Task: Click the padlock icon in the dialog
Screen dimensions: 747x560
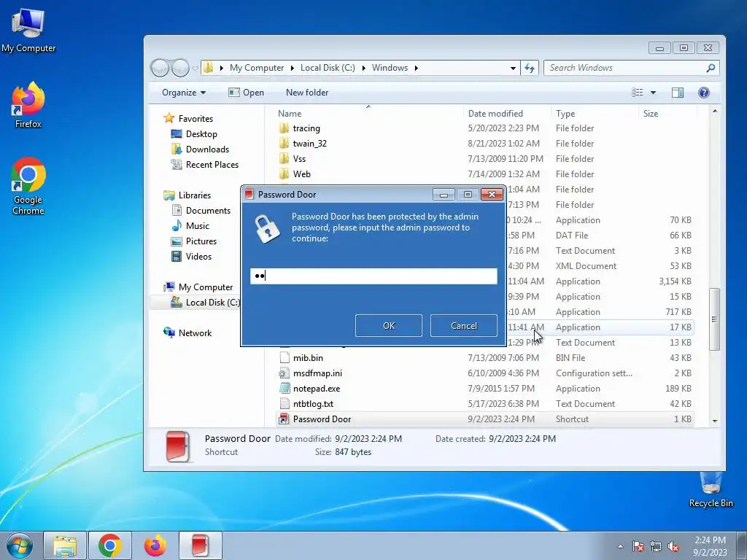Action: pos(267,228)
